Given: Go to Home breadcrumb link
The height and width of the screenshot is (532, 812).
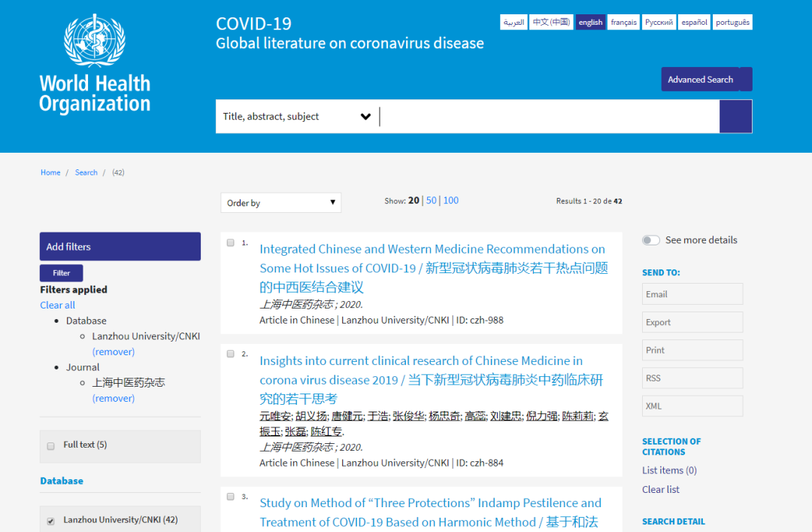Looking at the screenshot, I should click(50, 172).
